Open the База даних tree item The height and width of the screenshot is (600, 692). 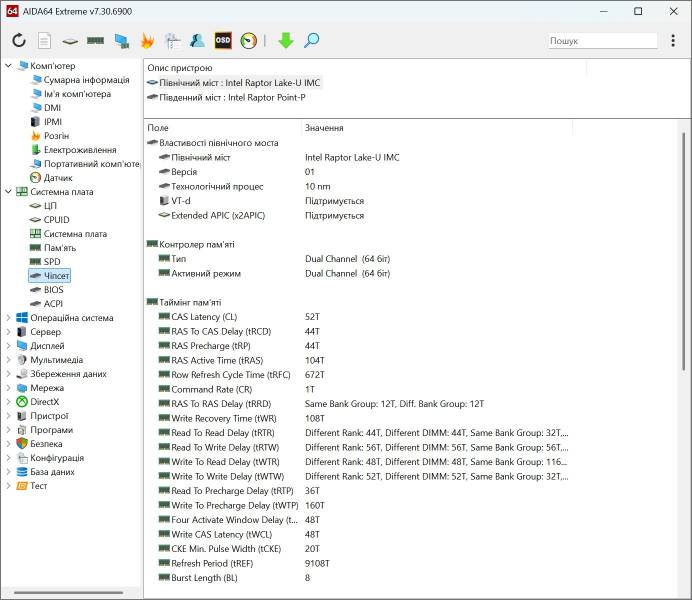point(52,472)
